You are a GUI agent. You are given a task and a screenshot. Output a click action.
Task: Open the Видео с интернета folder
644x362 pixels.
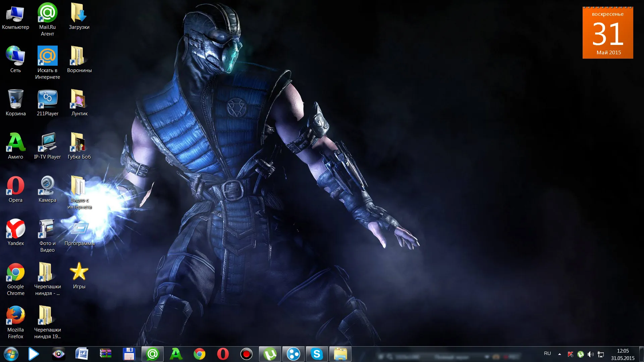pyautogui.click(x=79, y=192)
